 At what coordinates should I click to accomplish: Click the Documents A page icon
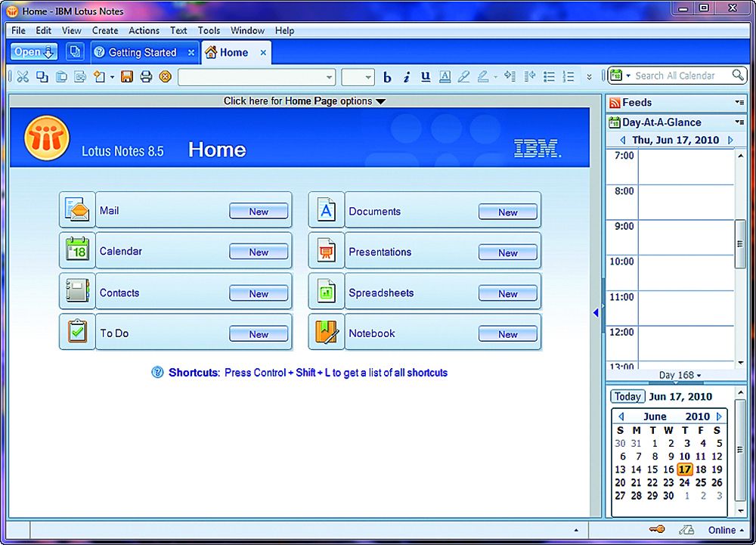[327, 209]
